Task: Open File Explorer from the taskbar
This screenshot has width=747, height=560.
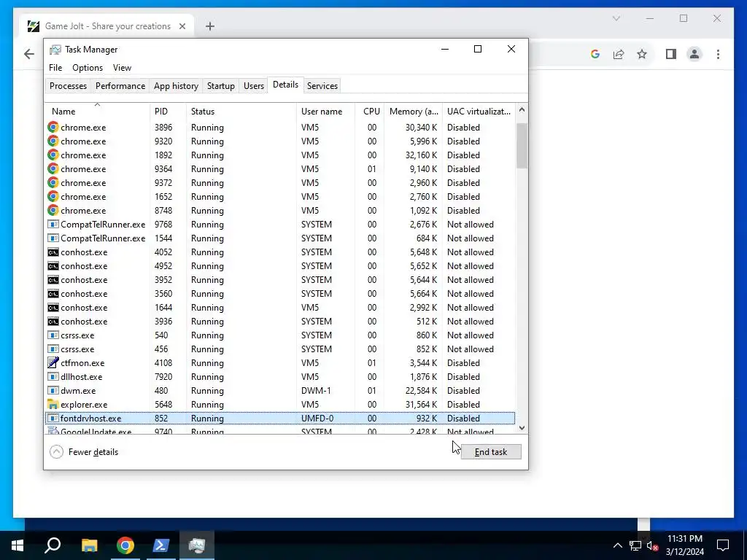Action: pos(89,545)
